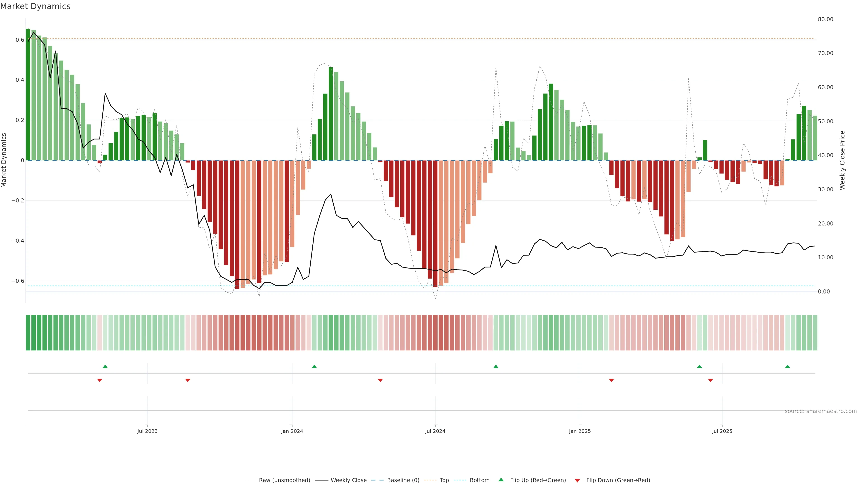The height and width of the screenshot is (488, 868).
Task: Click the Market Dynamics chart title
Action: 35,6
